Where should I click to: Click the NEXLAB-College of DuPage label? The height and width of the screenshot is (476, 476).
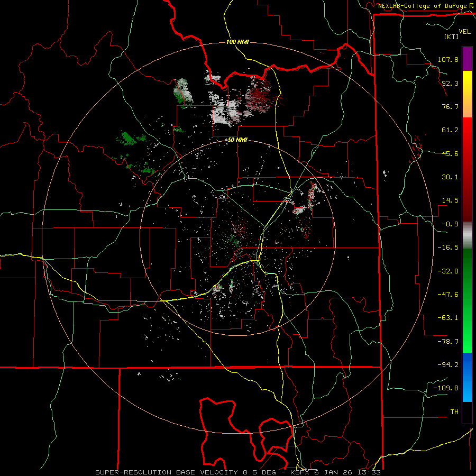point(424,6)
